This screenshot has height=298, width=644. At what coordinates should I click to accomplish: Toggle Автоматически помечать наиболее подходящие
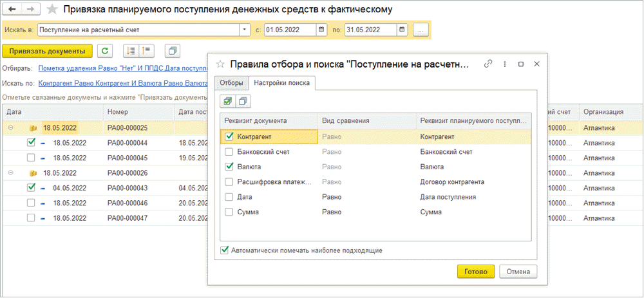point(225,250)
